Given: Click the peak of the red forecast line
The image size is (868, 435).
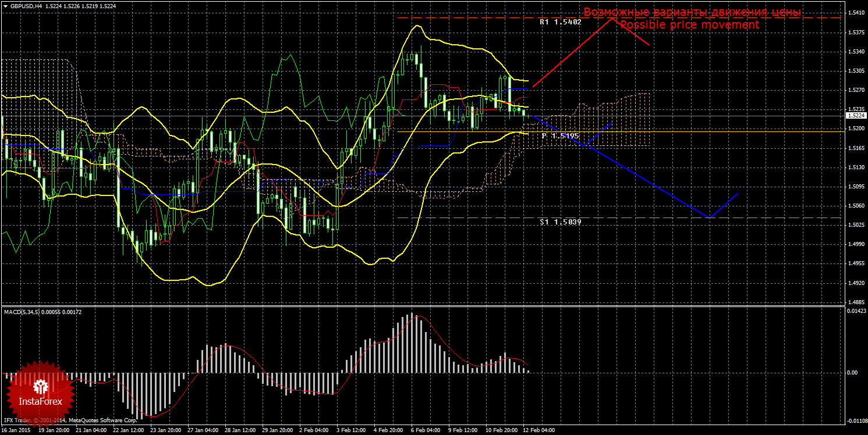Looking at the screenshot, I should (611, 19).
